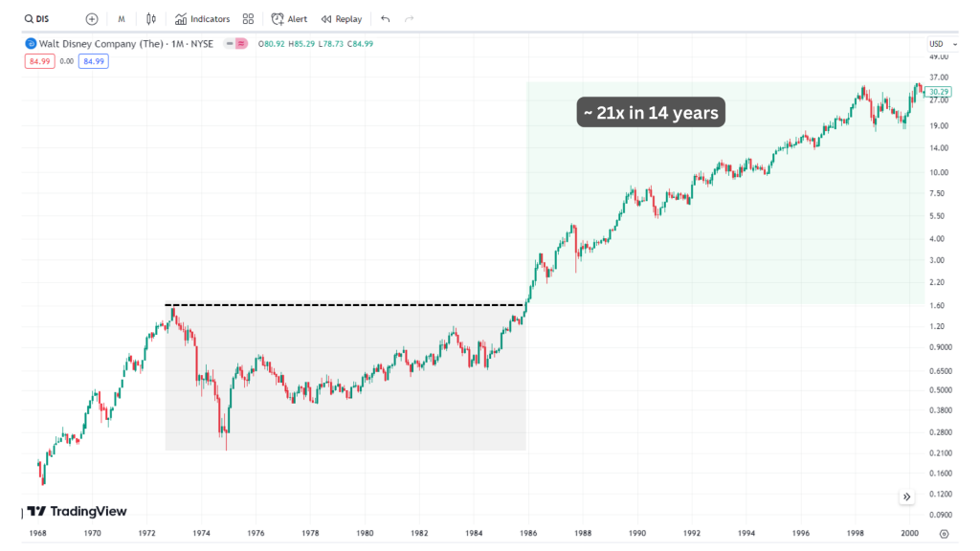Click the add symbol plus icon
This screenshot has height=551, width=980.
pyautogui.click(x=92, y=19)
